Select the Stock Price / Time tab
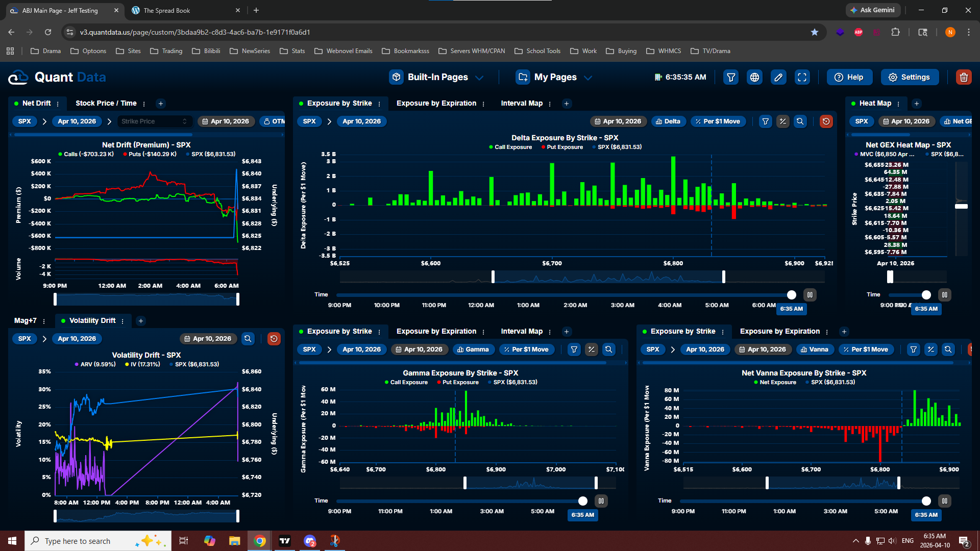Viewport: 980px width, 551px height. point(106,103)
